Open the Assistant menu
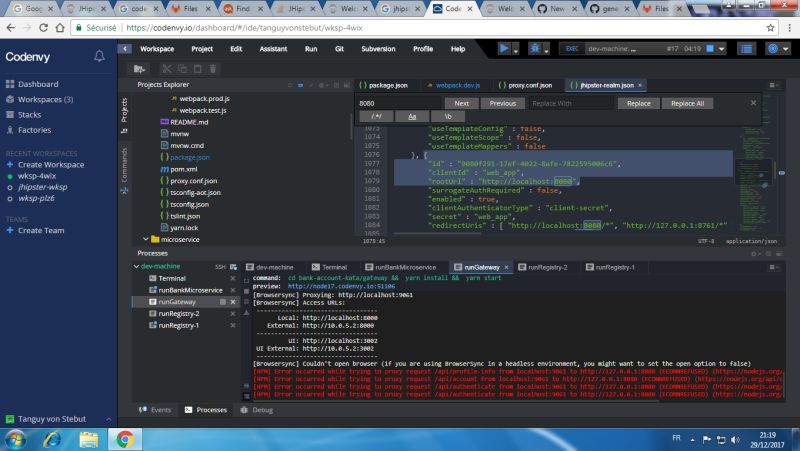 [x=273, y=49]
